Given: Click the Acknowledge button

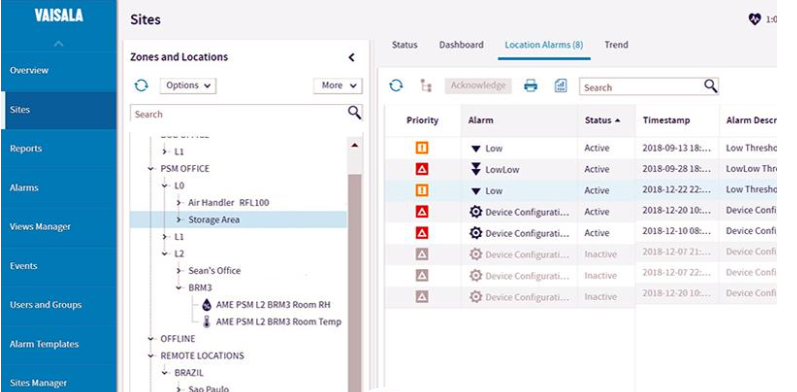Looking at the screenshot, I should (x=478, y=85).
